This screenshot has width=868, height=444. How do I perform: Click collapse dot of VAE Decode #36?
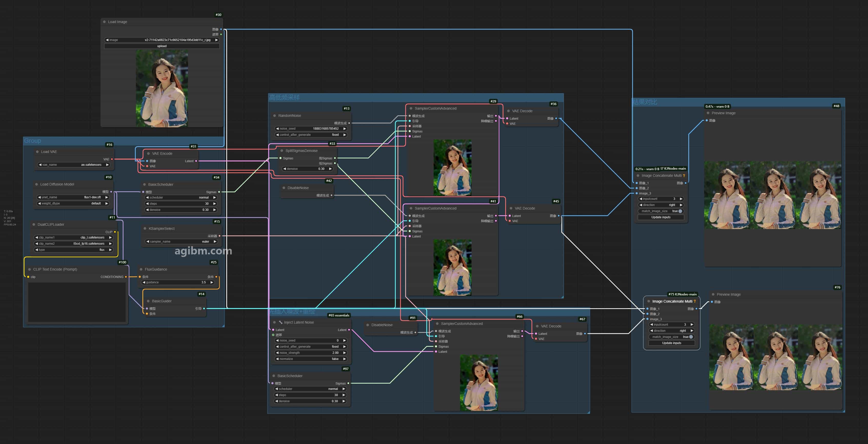[x=508, y=111]
